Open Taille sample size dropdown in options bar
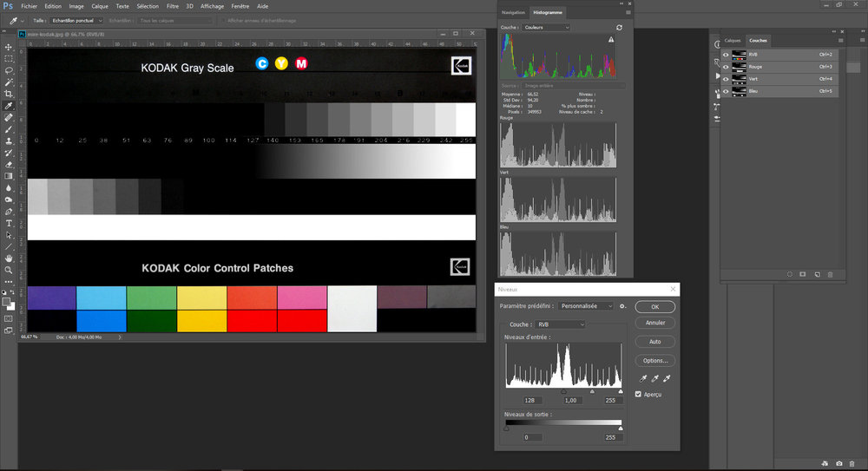Viewport: 868px width, 471px height. click(76, 21)
